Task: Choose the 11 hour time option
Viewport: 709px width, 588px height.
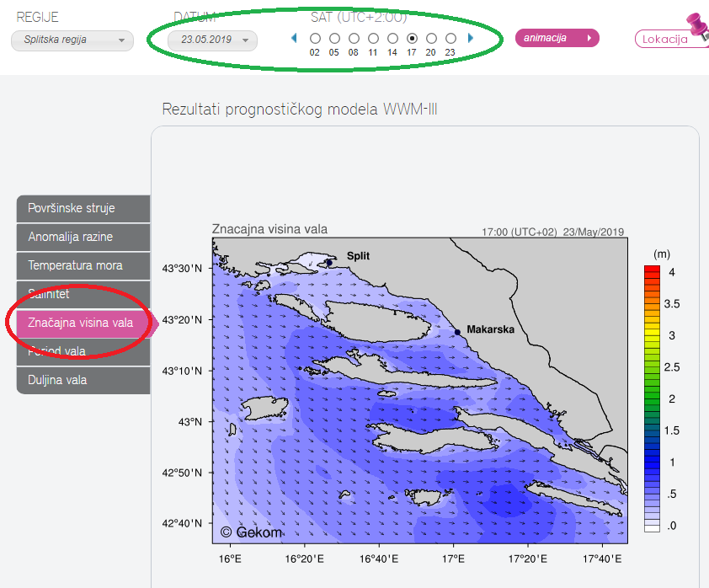Action: 373,39
